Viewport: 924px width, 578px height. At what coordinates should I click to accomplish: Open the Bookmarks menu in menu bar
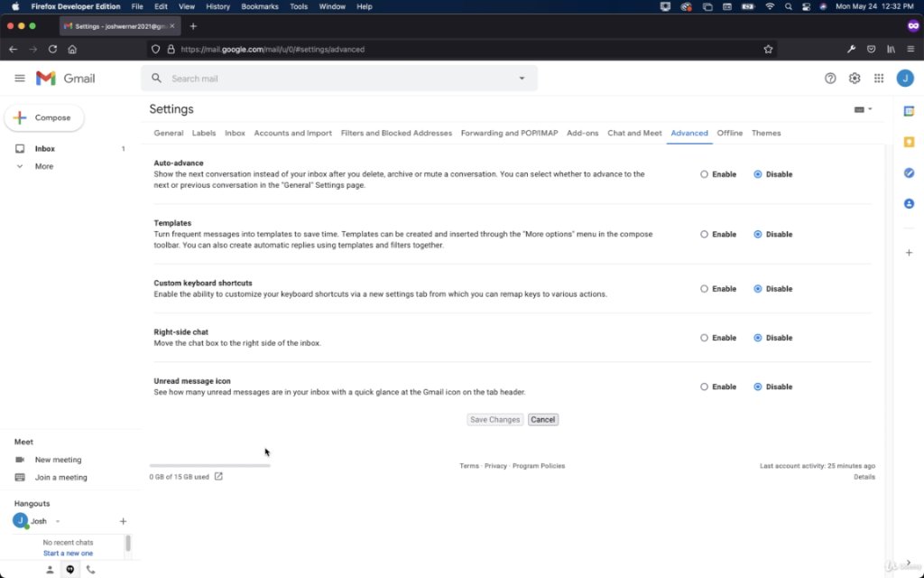coord(259,6)
